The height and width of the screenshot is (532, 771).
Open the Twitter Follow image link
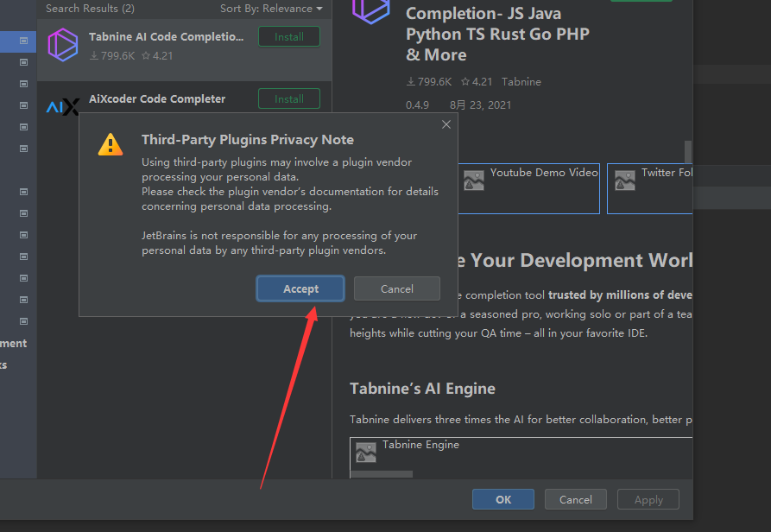649,188
